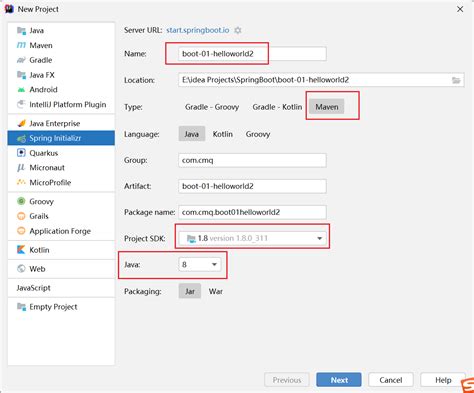Screen dimensions: 474x393
Task: Click the disabled Previous button
Action: (x=287, y=380)
